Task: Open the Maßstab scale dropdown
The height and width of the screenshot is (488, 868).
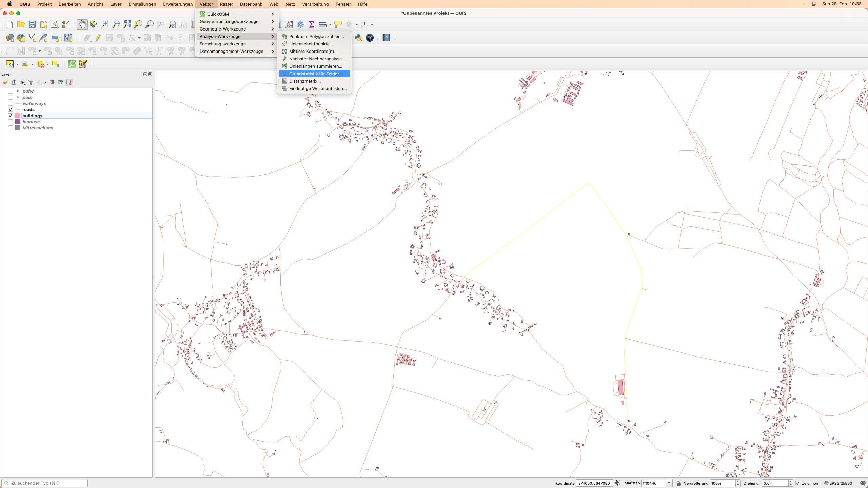Action: coord(669,483)
